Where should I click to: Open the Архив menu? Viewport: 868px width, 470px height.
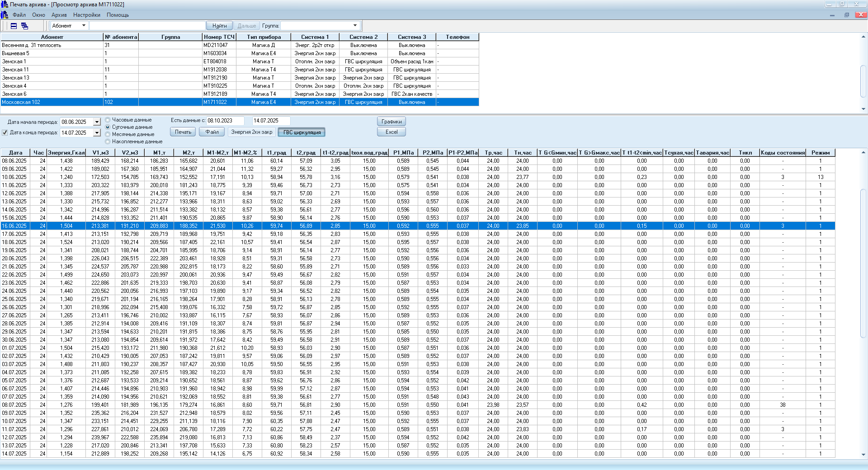click(59, 15)
